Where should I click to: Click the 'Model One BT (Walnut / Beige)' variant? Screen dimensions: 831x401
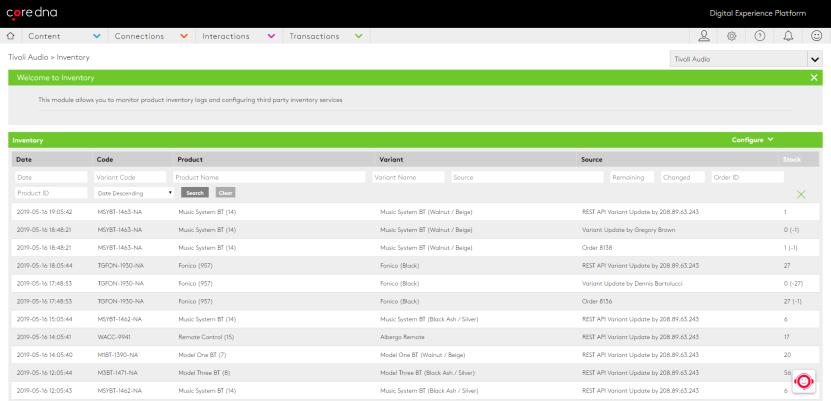(x=422, y=355)
